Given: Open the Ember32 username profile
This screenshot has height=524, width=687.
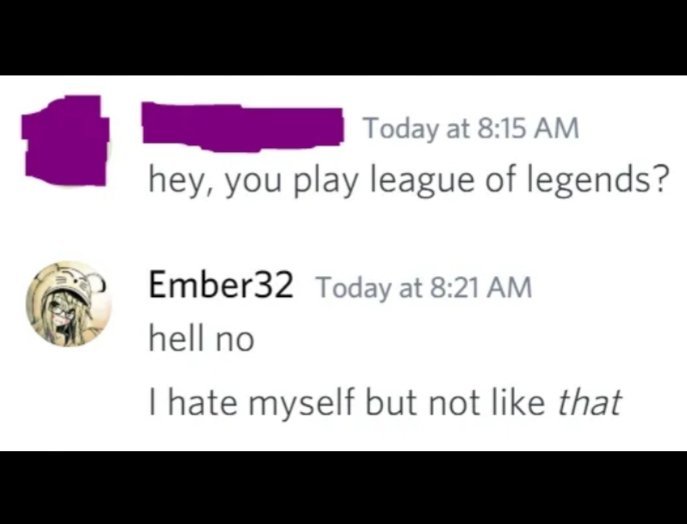Looking at the screenshot, I should [221, 285].
